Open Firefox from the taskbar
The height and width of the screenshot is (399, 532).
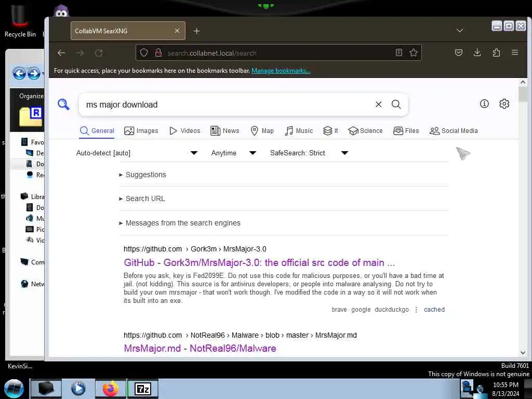click(x=111, y=389)
